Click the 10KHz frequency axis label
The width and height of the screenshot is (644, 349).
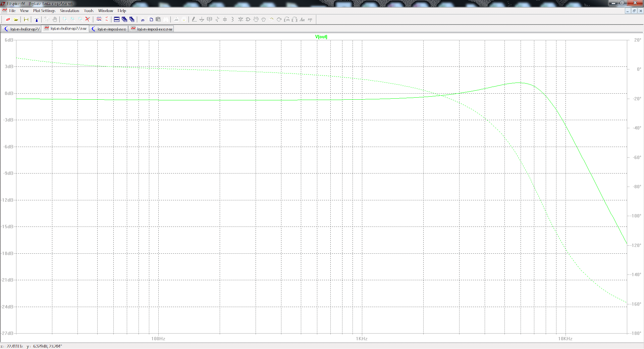point(565,339)
